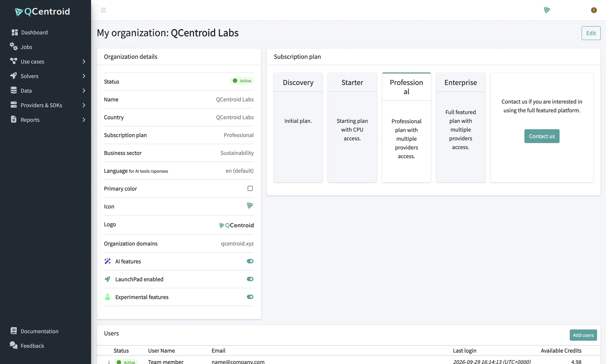The height and width of the screenshot is (364, 606).
Task: Expand the Data submenu chevron
Action: (84, 90)
